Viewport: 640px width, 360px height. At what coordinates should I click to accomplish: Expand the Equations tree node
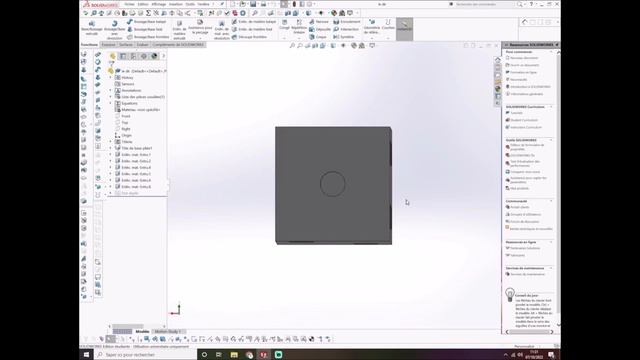pyautogui.click(x=110, y=103)
